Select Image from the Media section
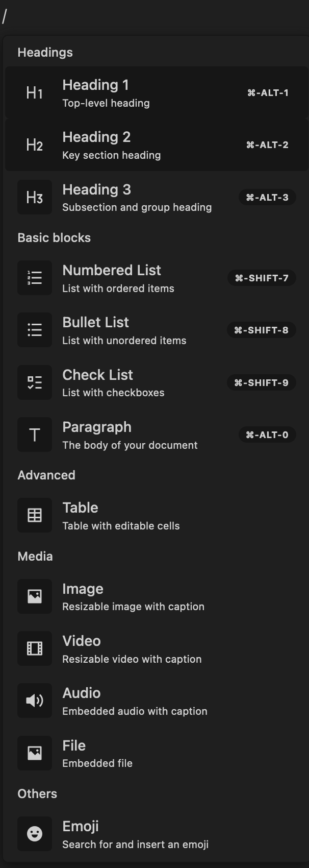Viewport: 309px width, 868px height. 133,596
